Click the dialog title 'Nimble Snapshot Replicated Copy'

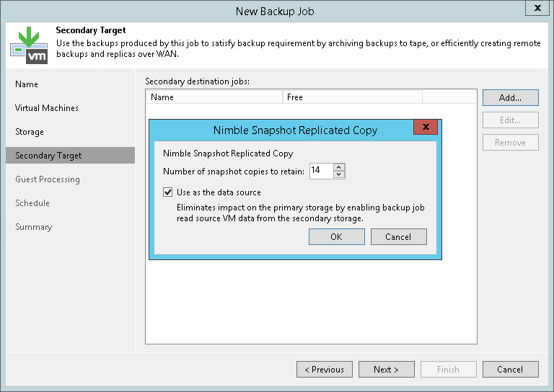click(295, 130)
